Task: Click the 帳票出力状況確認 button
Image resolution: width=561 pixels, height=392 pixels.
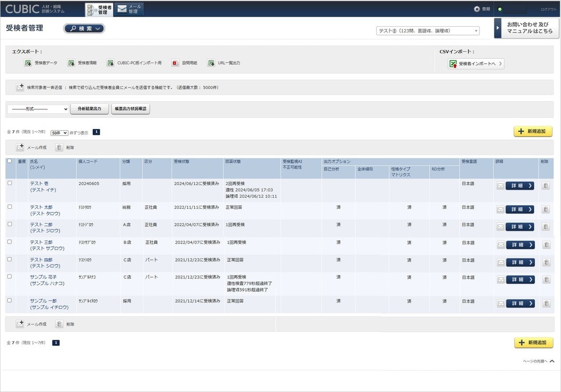Action: [131, 109]
